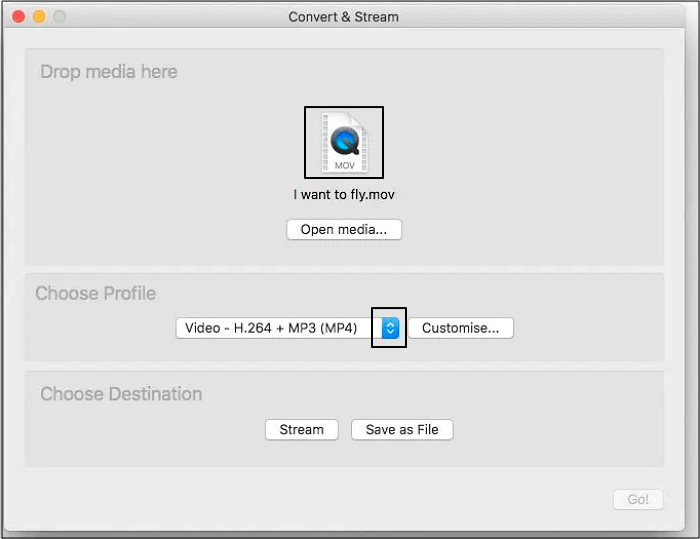The image size is (700, 539).
Task: Click the gray zoom window button
Action: point(59,17)
